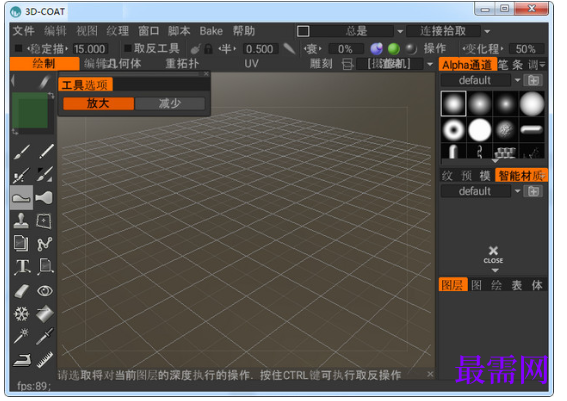
Task: Dismiss the hint message at bottom
Action: 430,374
